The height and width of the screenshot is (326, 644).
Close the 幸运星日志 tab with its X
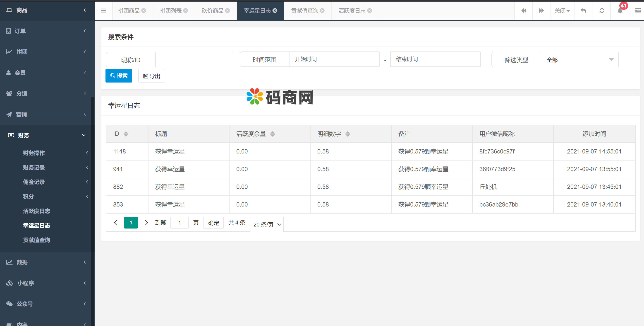coord(275,10)
